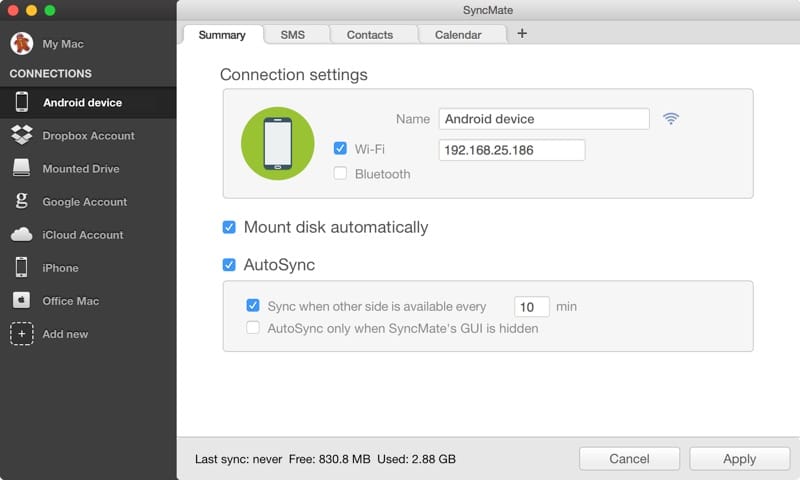The image size is (800, 480).
Task: Click the Connection settings heading
Action: click(293, 74)
